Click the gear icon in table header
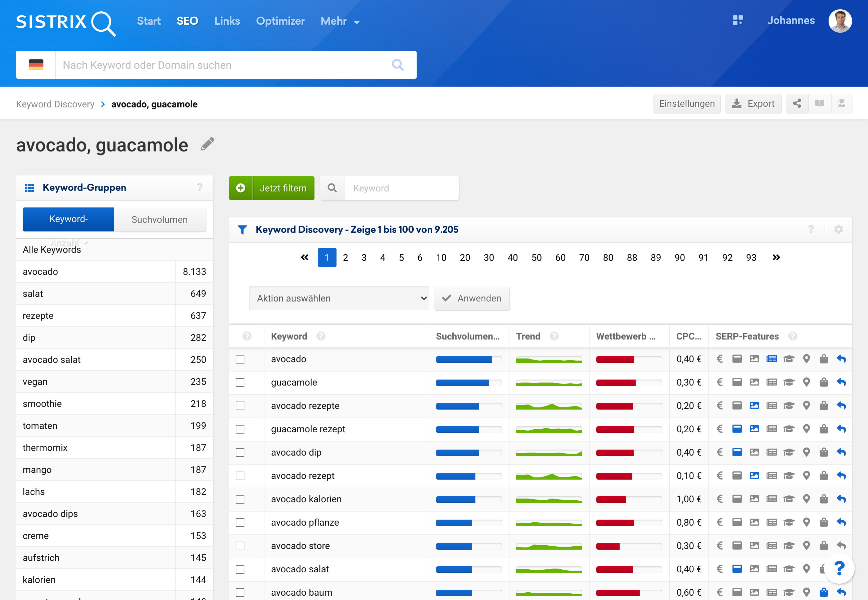Screen dimensions: 868x600 click(x=838, y=229)
